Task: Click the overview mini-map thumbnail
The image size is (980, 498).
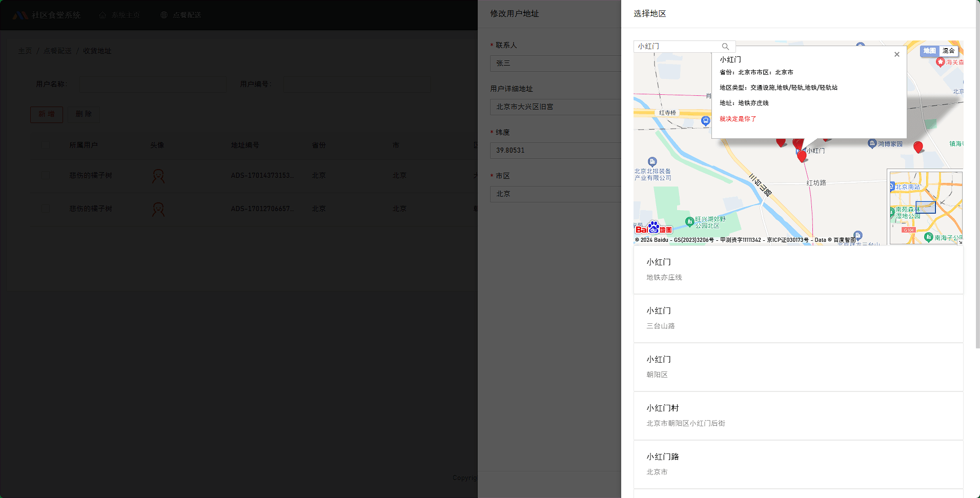Action: (926, 208)
